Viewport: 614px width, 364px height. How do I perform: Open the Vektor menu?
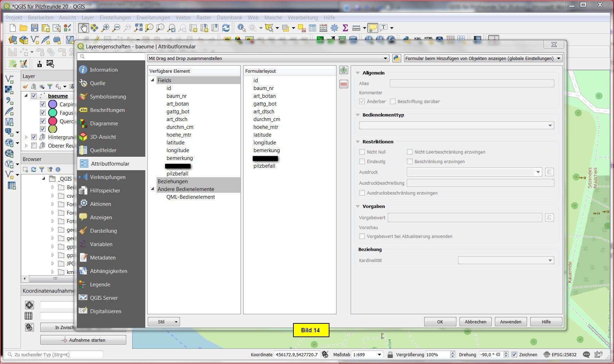(x=183, y=18)
